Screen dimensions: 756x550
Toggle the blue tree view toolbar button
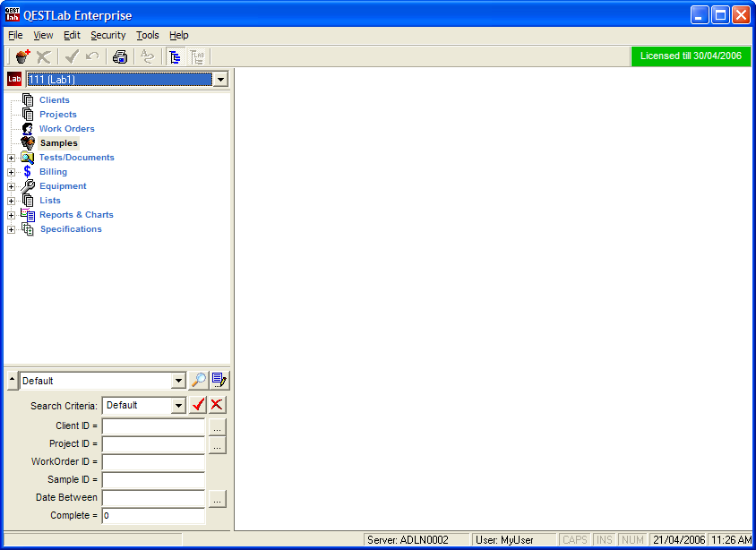point(175,56)
